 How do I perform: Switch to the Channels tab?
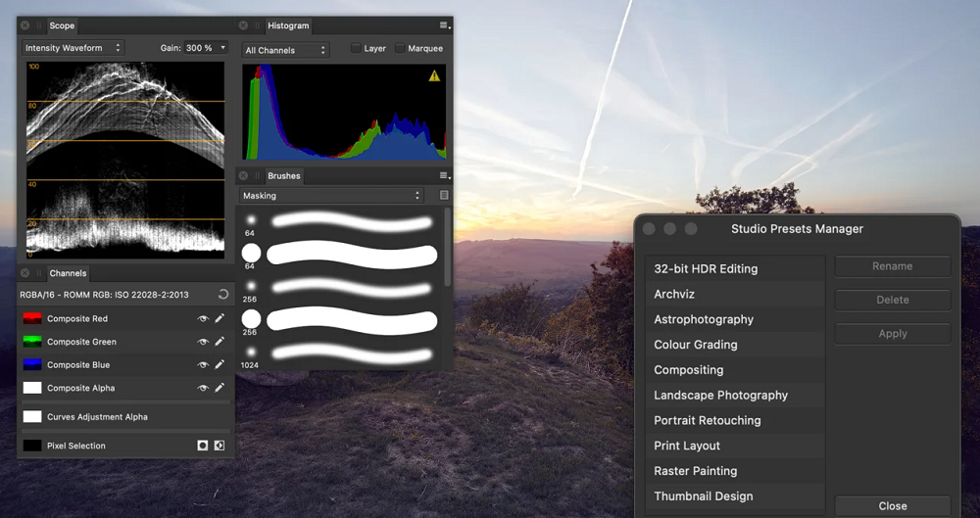(69, 273)
